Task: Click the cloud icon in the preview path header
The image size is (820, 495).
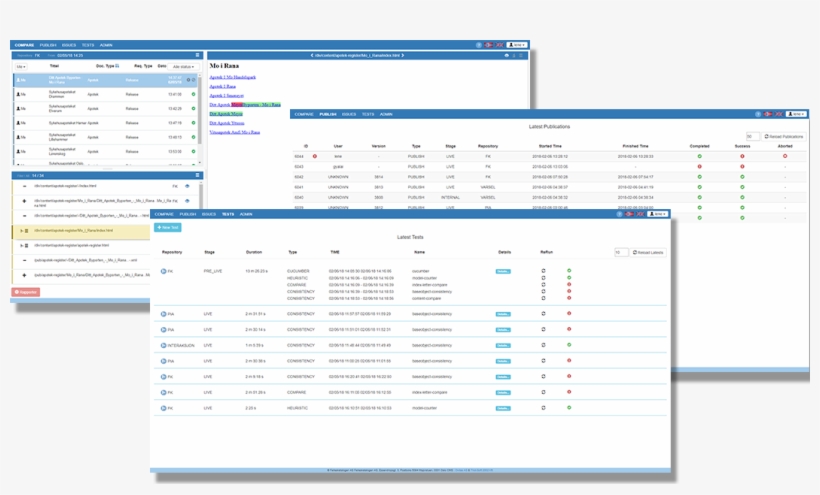Action: point(506,55)
